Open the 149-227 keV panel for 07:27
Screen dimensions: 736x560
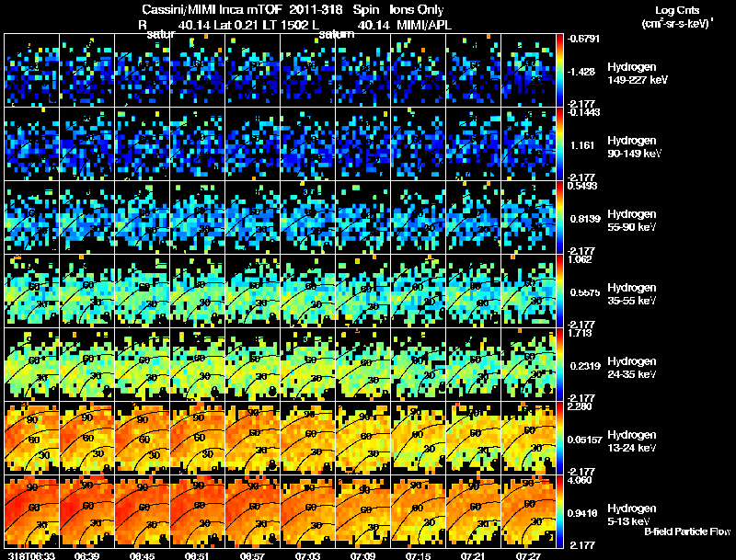click(x=528, y=71)
